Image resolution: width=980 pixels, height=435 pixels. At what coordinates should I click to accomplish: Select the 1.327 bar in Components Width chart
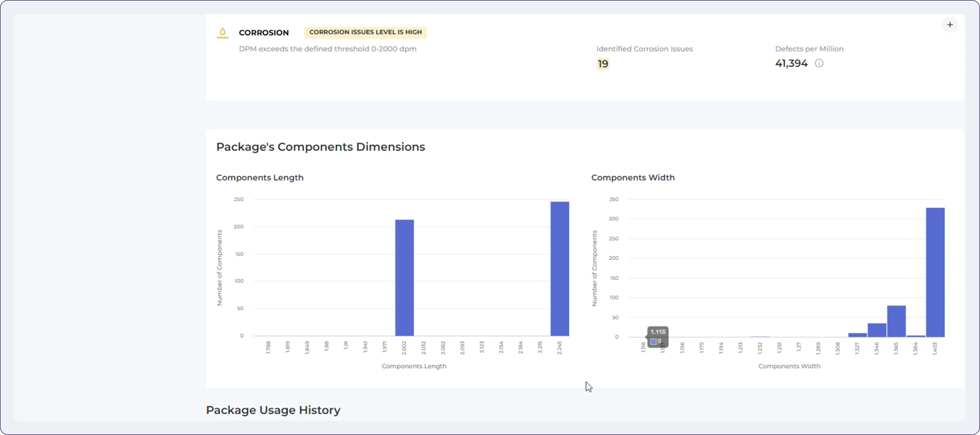(857, 335)
